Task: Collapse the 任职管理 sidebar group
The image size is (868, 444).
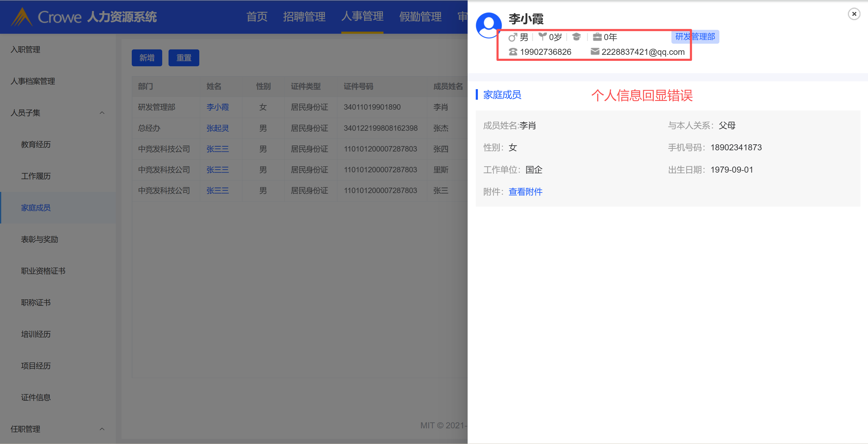Action: [102, 429]
